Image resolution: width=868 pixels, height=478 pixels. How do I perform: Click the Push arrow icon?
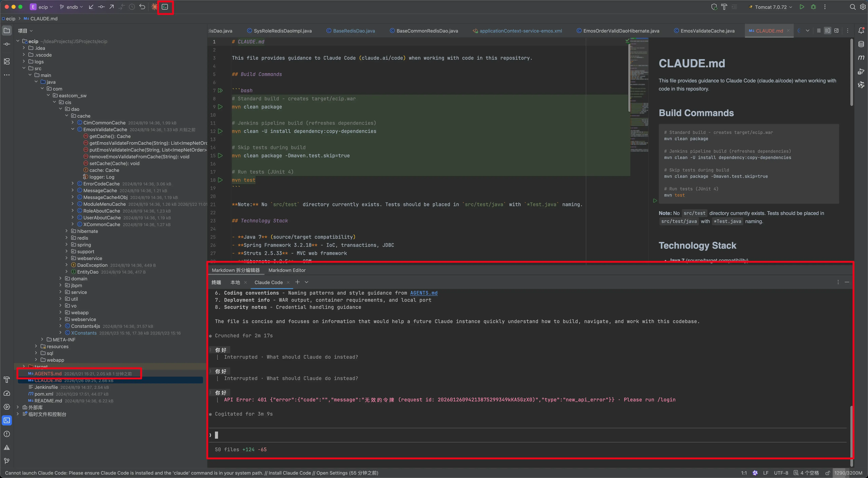(x=112, y=7)
